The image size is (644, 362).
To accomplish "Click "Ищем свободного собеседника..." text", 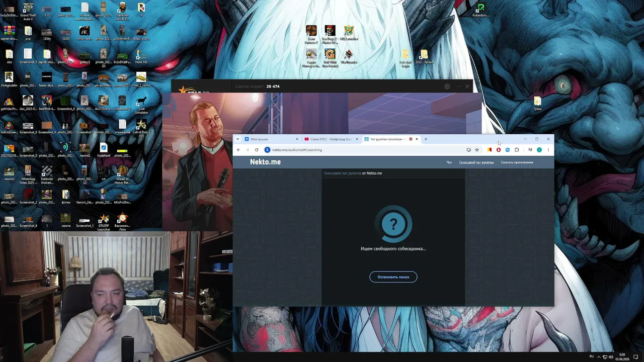I will point(393,249).
